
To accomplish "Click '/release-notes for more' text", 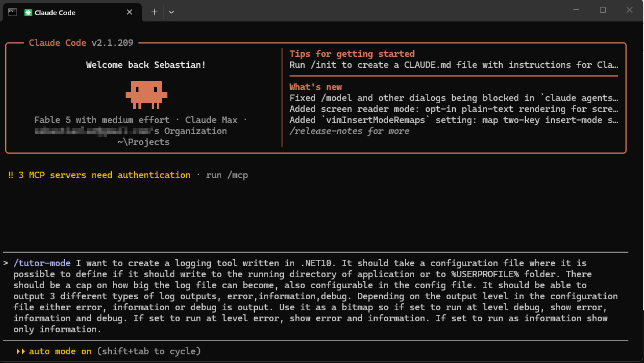I will tap(350, 131).
